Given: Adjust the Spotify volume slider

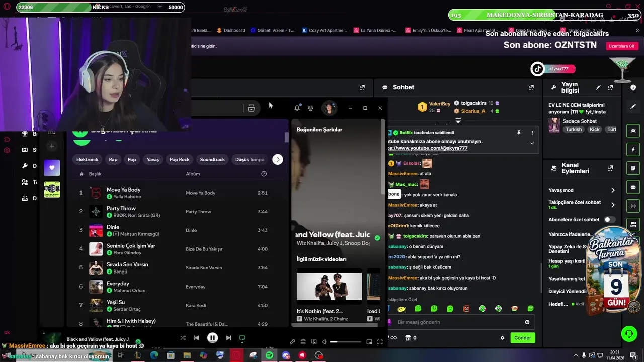Looking at the screenshot, I should tap(346, 342).
